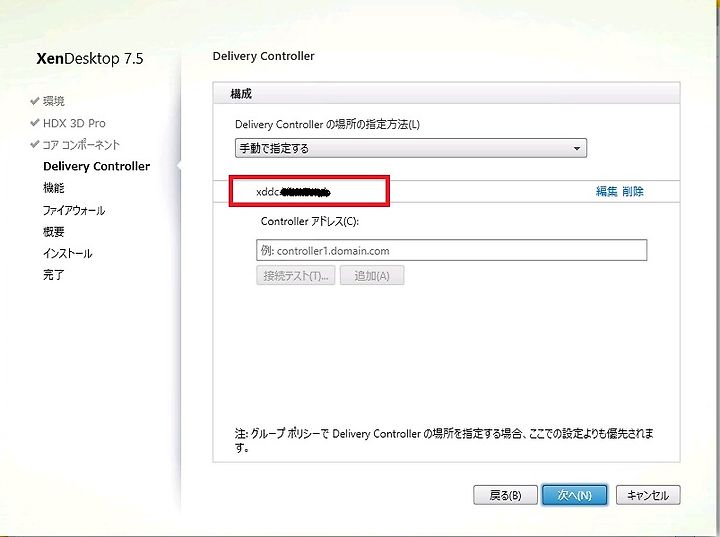Click the 追加(A) button
This screenshot has height=537, width=720.
[x=372, y=276]
